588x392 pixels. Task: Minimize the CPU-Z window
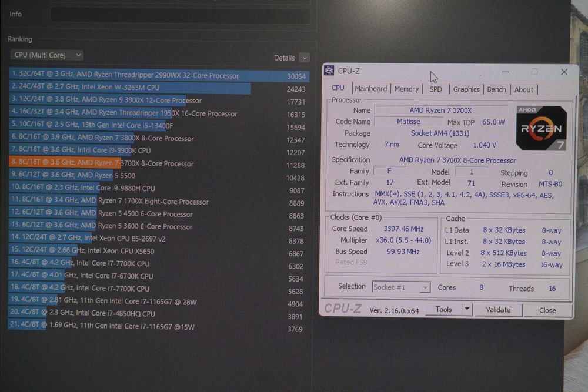coord(506,72)
